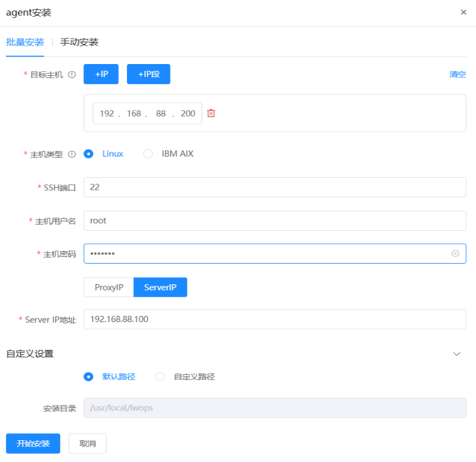
Task: Click into the 主机密码 password field
Action: click(275, 254)
